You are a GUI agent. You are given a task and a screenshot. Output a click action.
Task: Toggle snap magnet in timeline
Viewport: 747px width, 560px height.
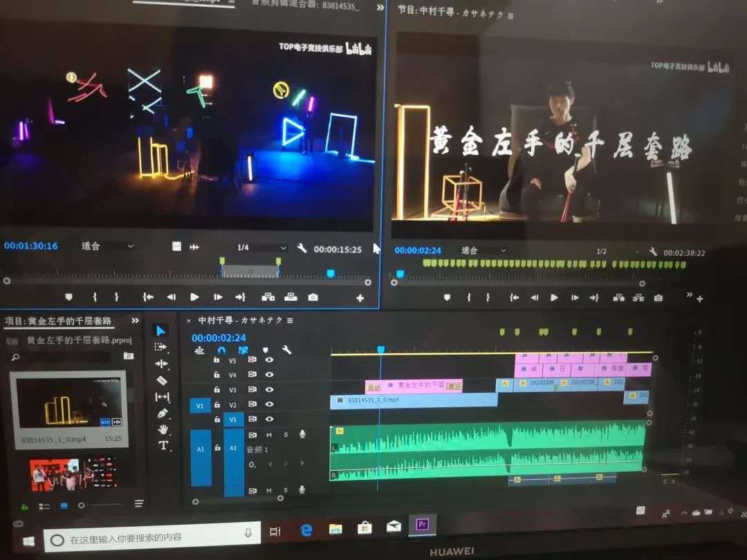pyautogui.click(x=221, y=350)
